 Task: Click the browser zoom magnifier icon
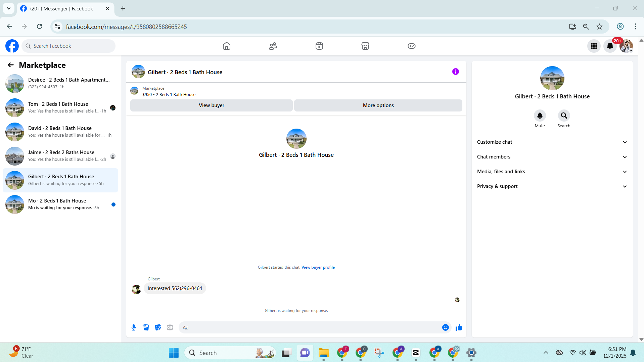586,27
